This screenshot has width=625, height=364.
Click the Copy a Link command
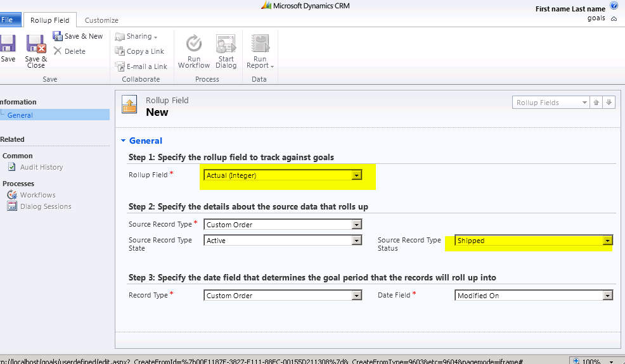[139, 51]
